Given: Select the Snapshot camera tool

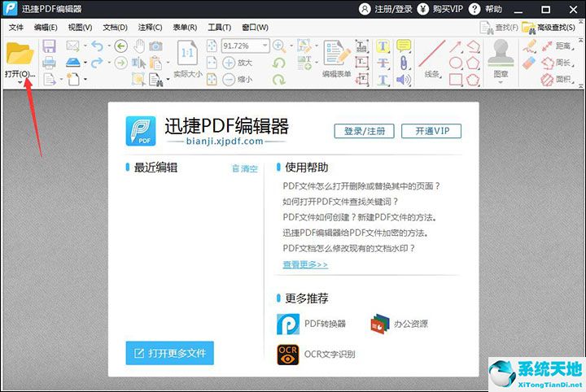Looking at the screenshot, I should (155, 46).
